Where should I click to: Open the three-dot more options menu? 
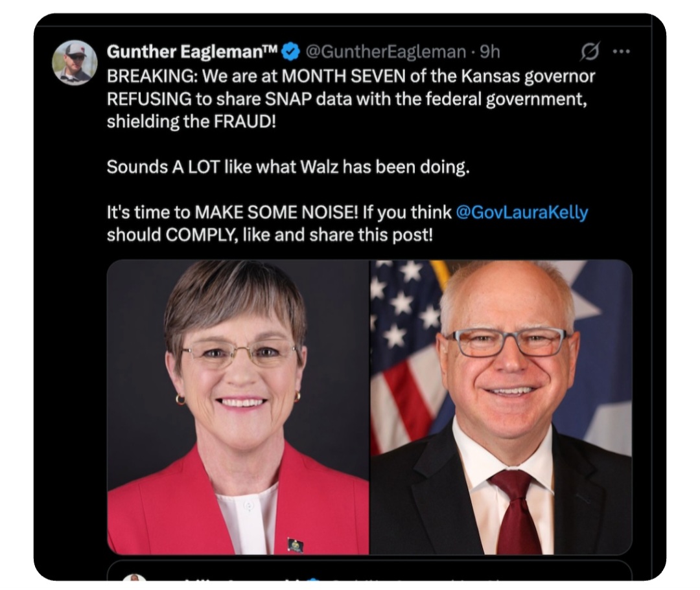click(x=622, y=52)
